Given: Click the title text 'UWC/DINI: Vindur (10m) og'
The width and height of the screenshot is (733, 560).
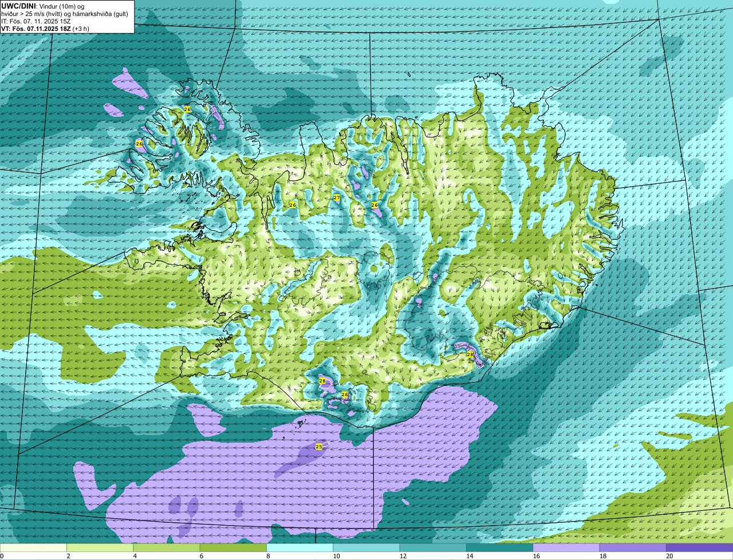Looking at the screenshot, I should click(x=43, y=6).
